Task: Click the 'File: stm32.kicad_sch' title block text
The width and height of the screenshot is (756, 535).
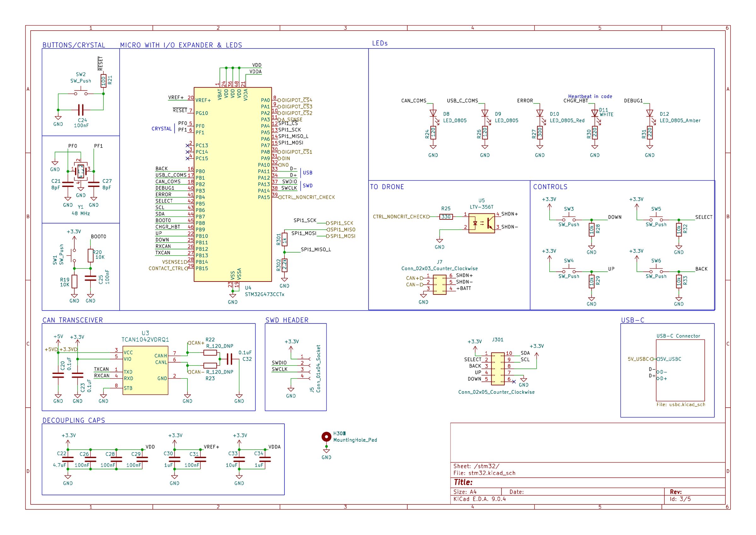Action: tap(484, 473)
